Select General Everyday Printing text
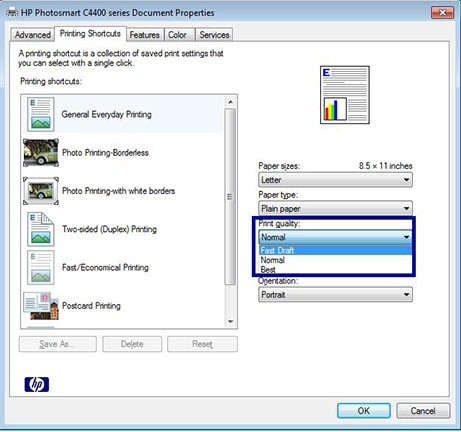 106,114
